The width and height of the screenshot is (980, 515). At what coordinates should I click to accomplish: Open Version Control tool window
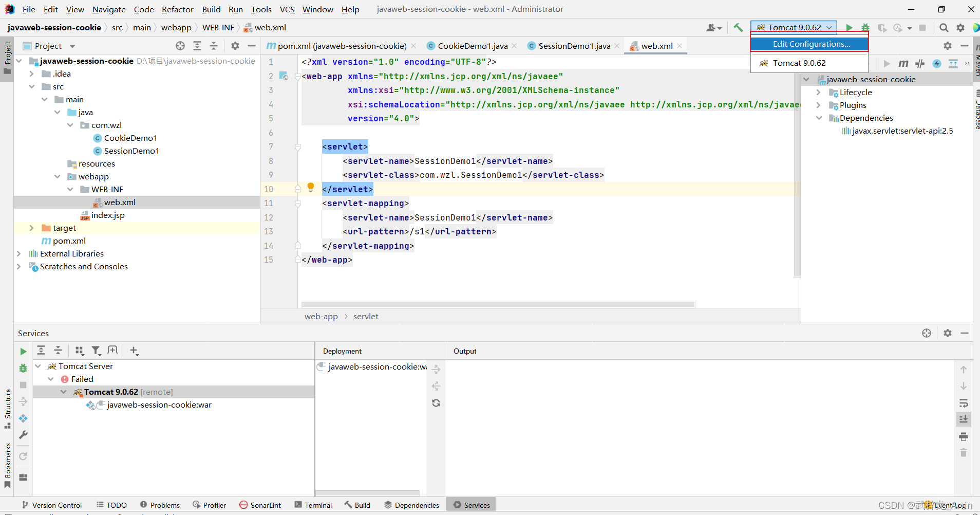pyautogui.click(x=52, y=505)
